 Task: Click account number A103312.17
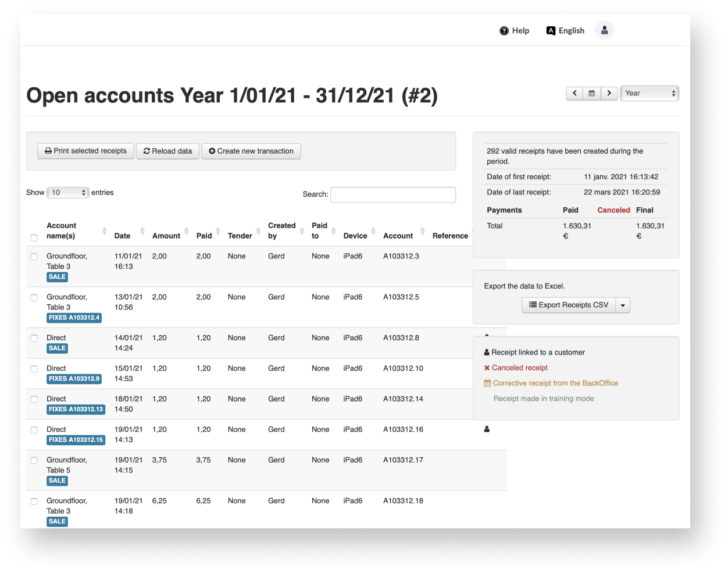[x=403, y=460]
